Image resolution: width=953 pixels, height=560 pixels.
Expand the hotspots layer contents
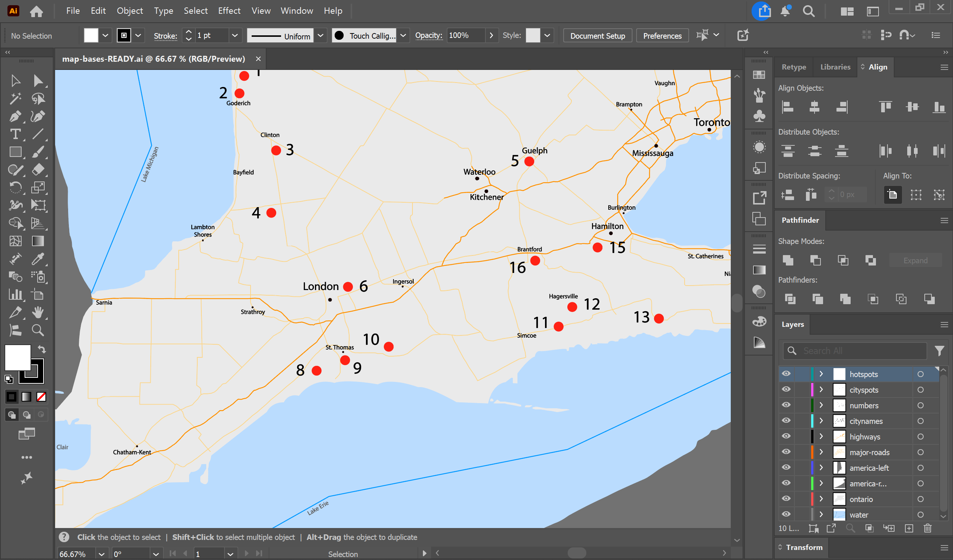click(821, 374)
